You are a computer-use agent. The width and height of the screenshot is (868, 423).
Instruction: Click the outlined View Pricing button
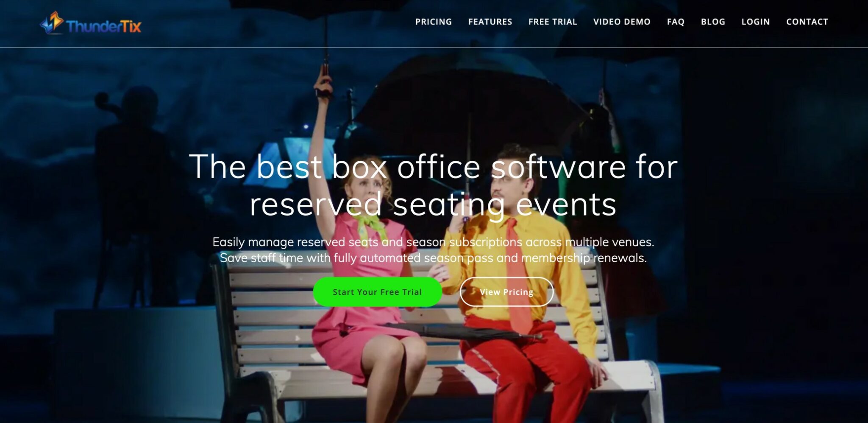pyautogui.click(x=507, y=291)
